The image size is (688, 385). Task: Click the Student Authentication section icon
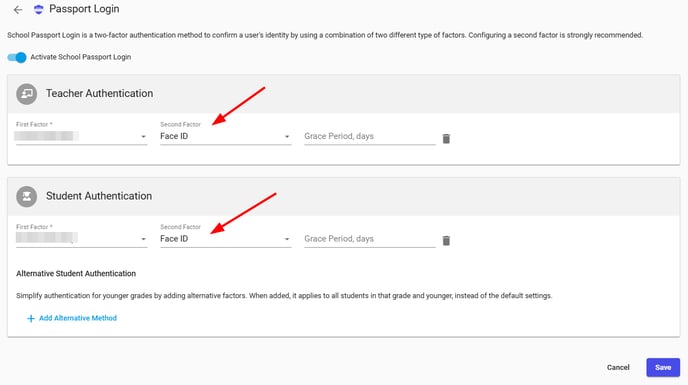tap(27, 196)
